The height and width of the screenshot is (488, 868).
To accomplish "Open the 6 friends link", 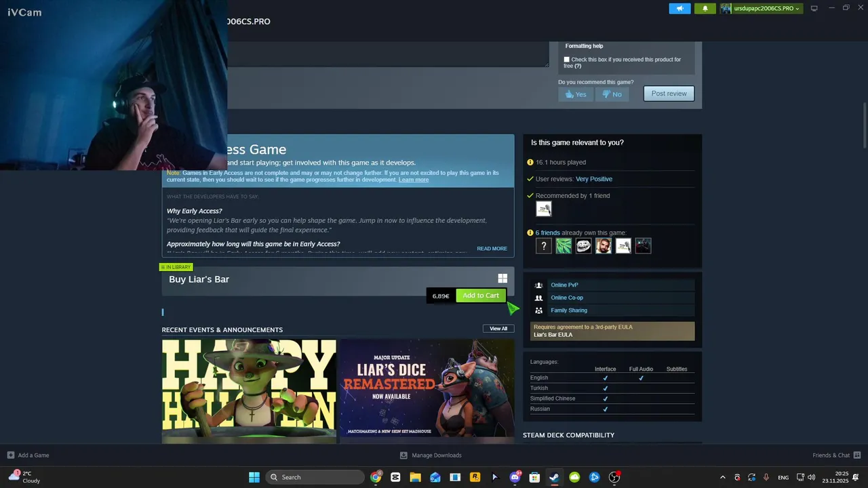I will click(548, 233).
